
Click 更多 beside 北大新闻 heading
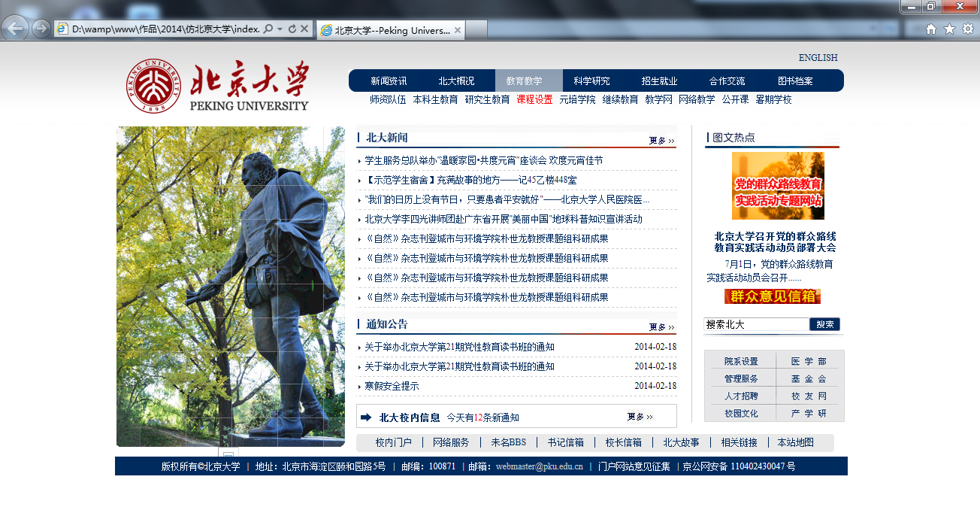[x=661, y=140]
